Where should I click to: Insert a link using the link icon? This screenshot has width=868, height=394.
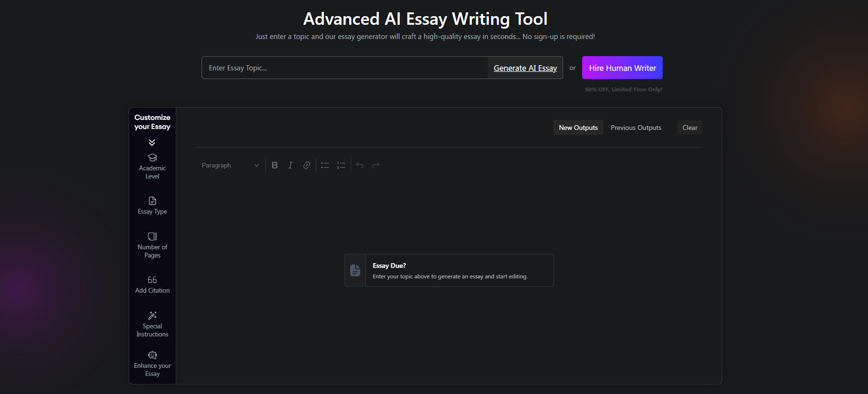pos(307,165)
